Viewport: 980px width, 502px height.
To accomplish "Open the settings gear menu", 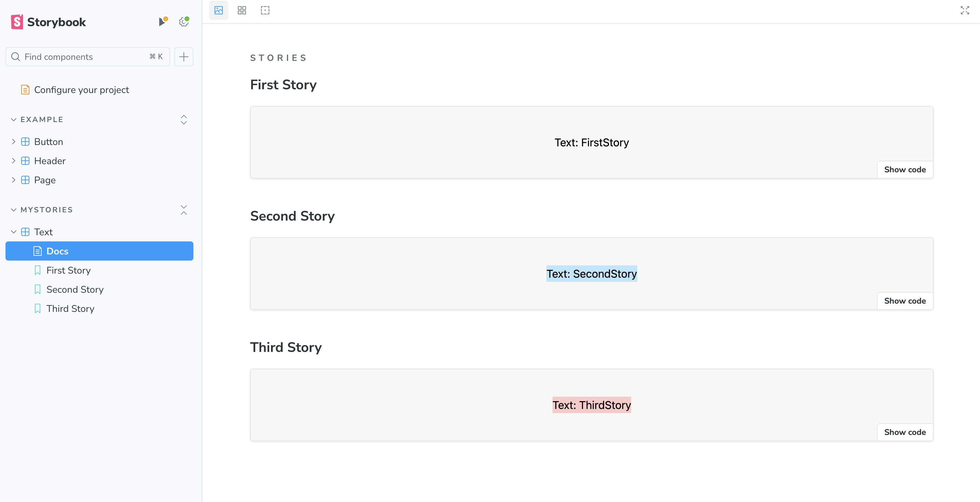I will [x=184, y=22].
